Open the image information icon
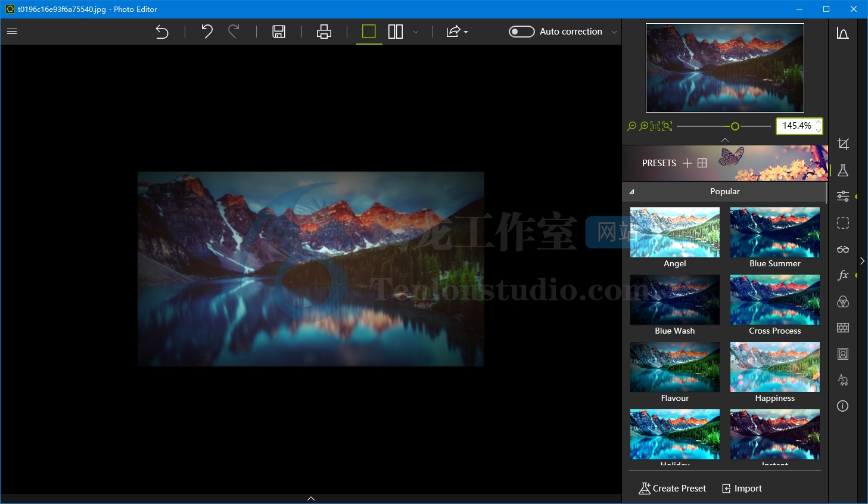The height and width of the screenshot is (504, 868). (x=843, y=406)
